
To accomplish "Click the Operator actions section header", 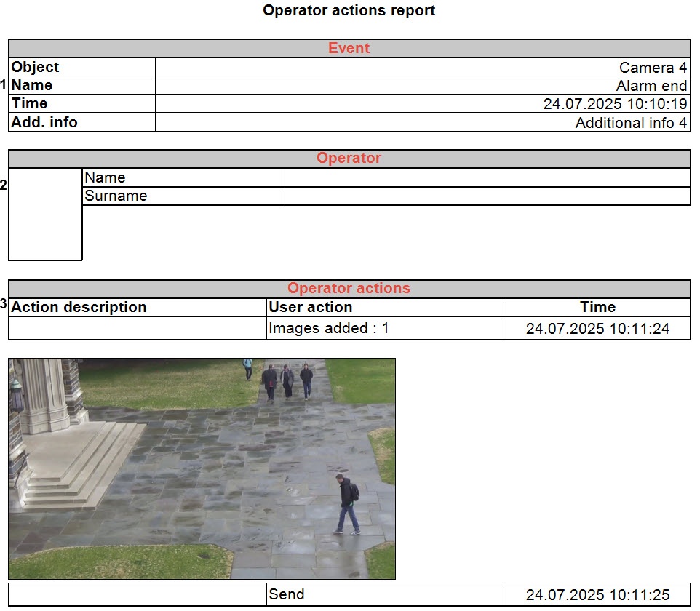I will (349, 289).
